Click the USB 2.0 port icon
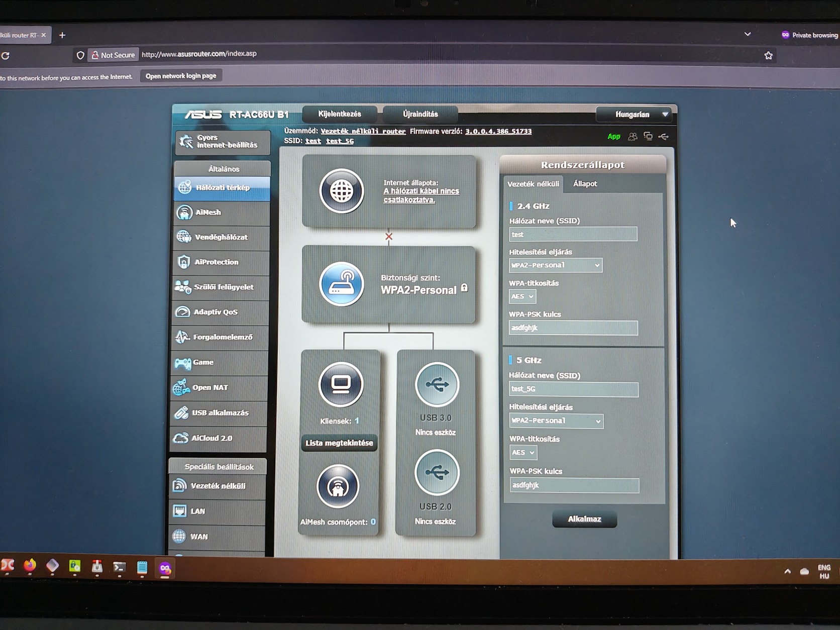The height and width of the screenshot is (630, 840). (x=437, y=472)
